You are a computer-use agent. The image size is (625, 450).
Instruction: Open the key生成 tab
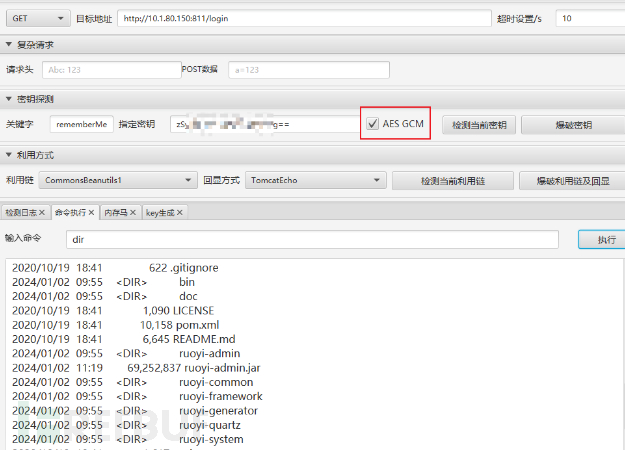[159, 213]
